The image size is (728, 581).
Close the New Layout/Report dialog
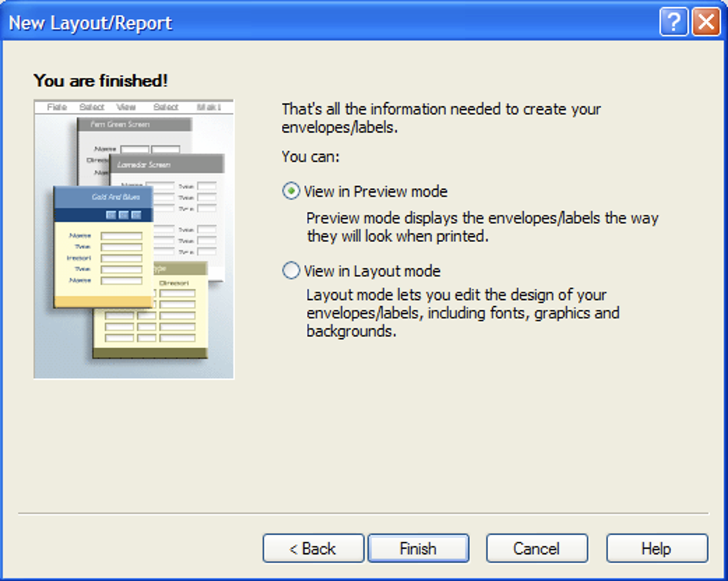click(x=706, y=23)
